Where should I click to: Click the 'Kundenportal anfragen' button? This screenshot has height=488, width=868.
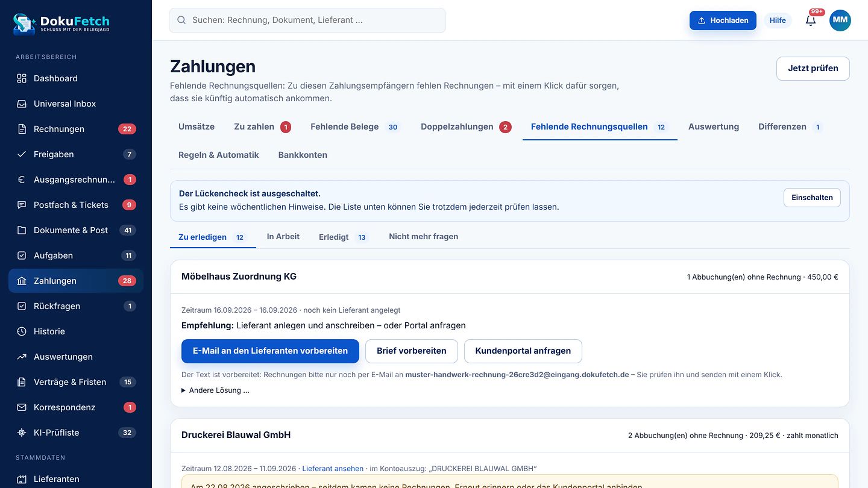523,351
